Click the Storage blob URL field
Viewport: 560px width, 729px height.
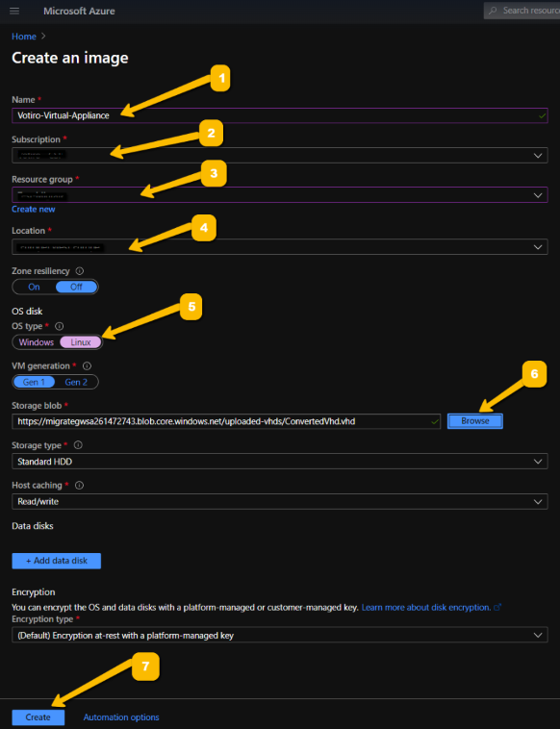[x=226, y=421]
